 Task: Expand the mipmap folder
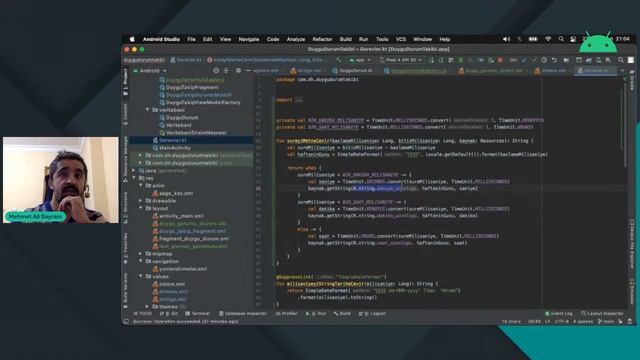click(140, 253)
